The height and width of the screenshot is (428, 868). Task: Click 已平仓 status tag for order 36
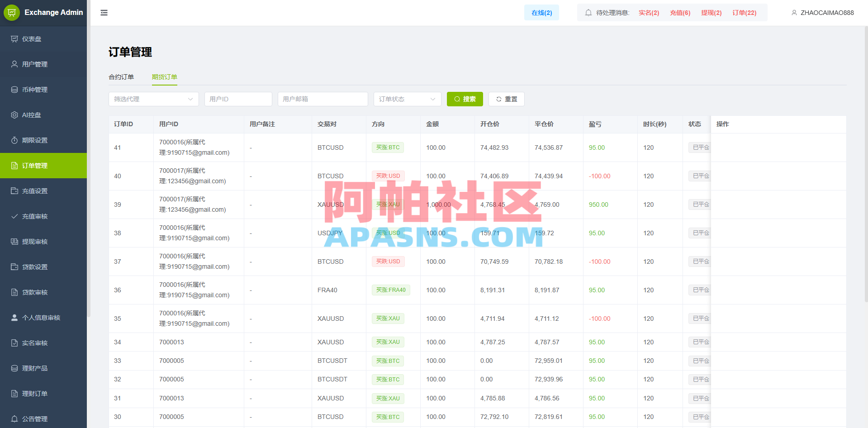[x=700, y=290]
